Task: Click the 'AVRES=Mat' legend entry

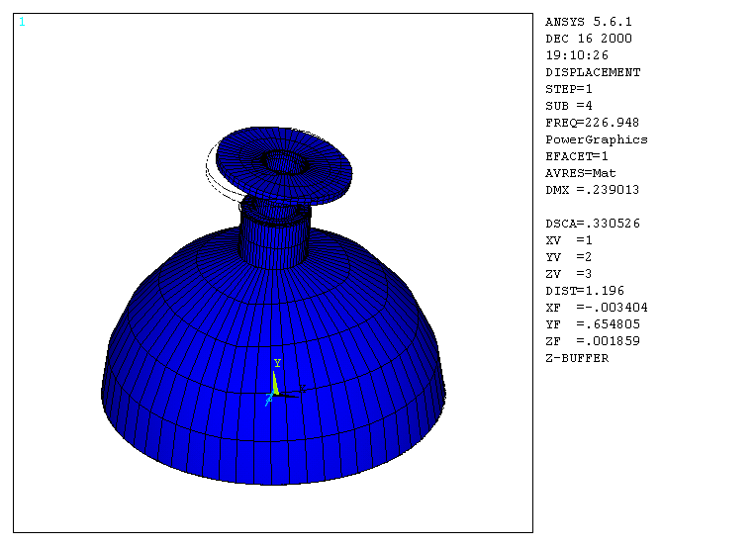Action: 581,173
